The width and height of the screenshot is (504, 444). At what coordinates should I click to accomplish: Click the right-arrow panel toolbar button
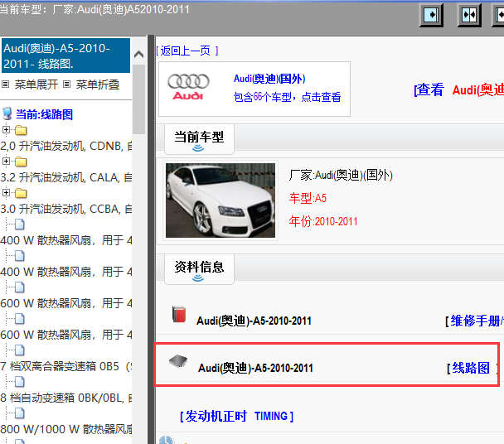click(431, 15)
